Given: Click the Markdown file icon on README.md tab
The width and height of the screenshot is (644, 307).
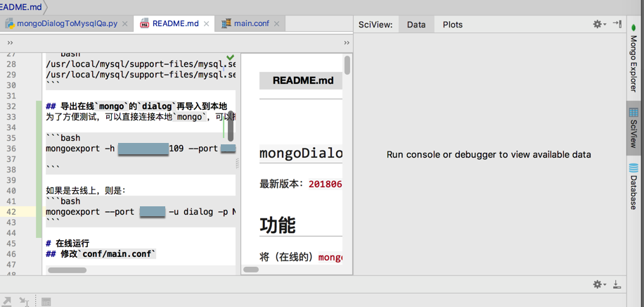Looking at the screenshot, I should tap(145, 24).
